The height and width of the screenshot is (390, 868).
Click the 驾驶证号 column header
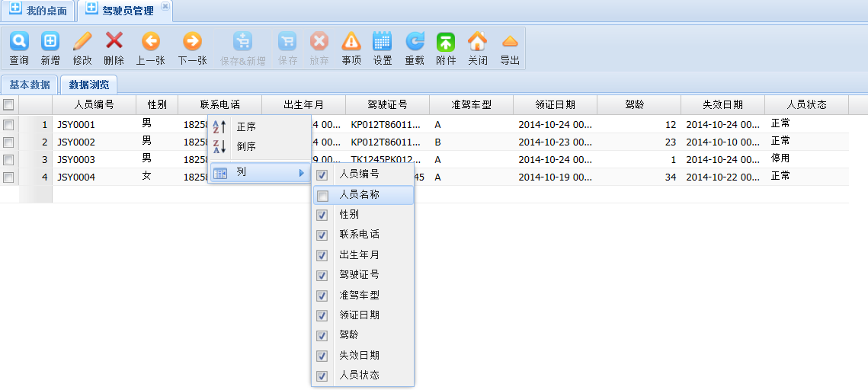[387, 105]
